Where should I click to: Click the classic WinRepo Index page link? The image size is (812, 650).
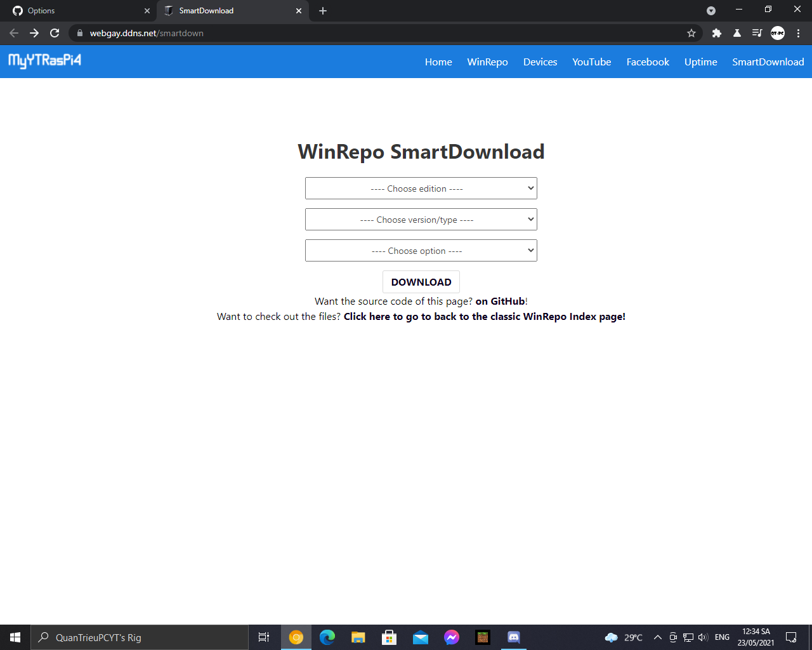484,316
